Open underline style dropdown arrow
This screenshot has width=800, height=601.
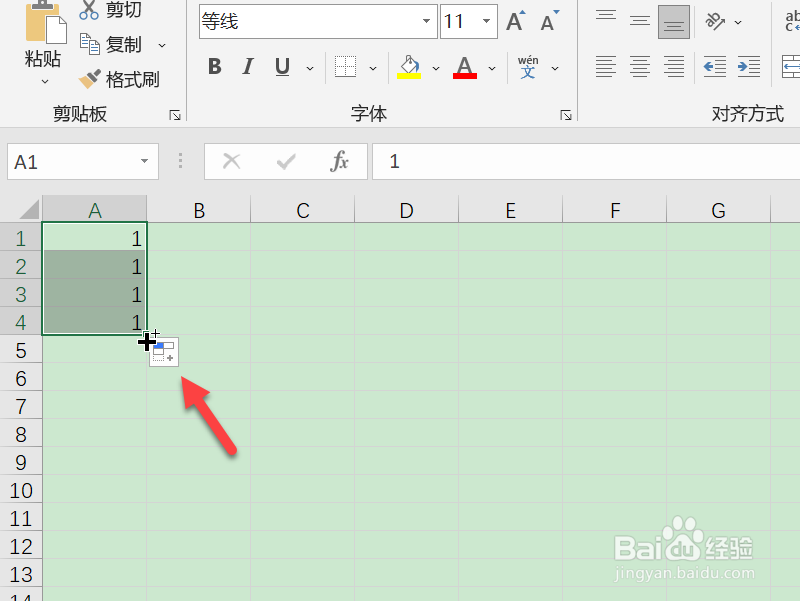[x=310, y=68]
